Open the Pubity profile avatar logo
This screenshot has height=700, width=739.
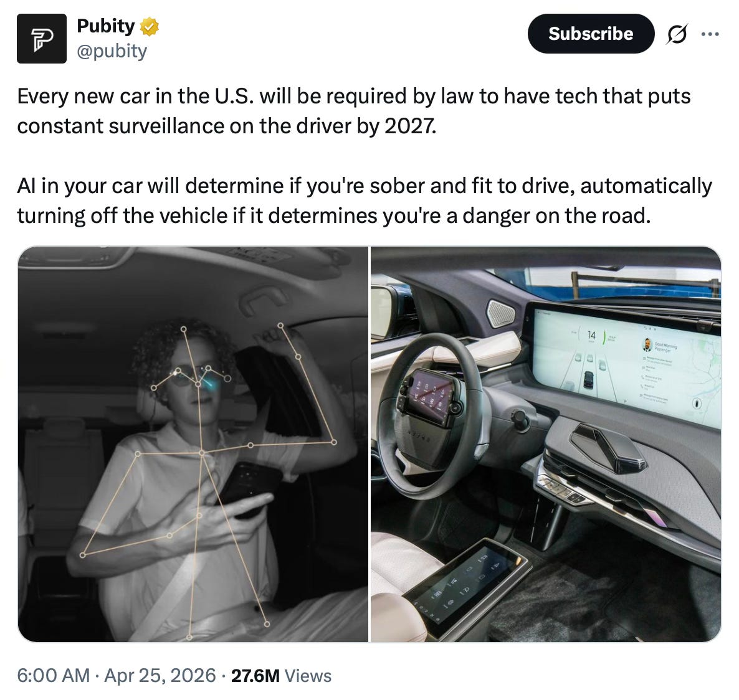(x=42, y=38)
